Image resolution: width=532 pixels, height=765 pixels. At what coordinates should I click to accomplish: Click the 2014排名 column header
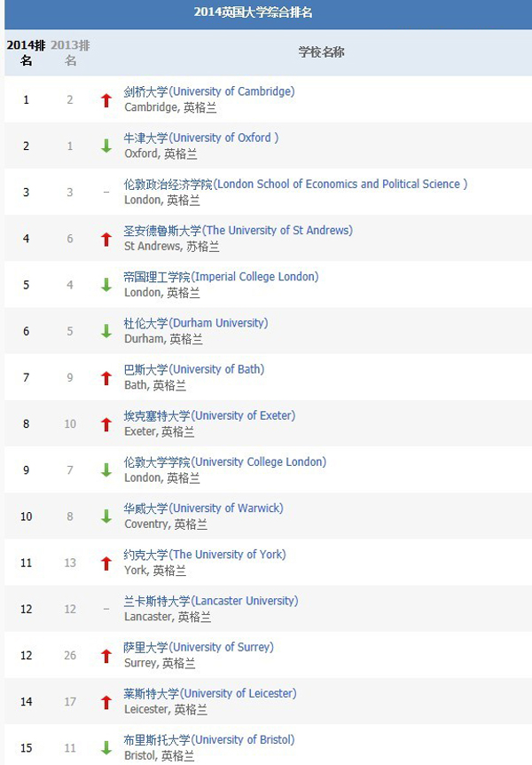[26, 52]
